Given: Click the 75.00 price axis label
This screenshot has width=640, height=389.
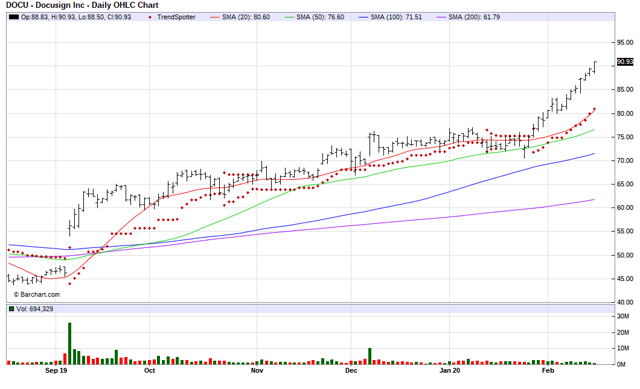Looking at the screenshot, I should click(x=625, y=137).
